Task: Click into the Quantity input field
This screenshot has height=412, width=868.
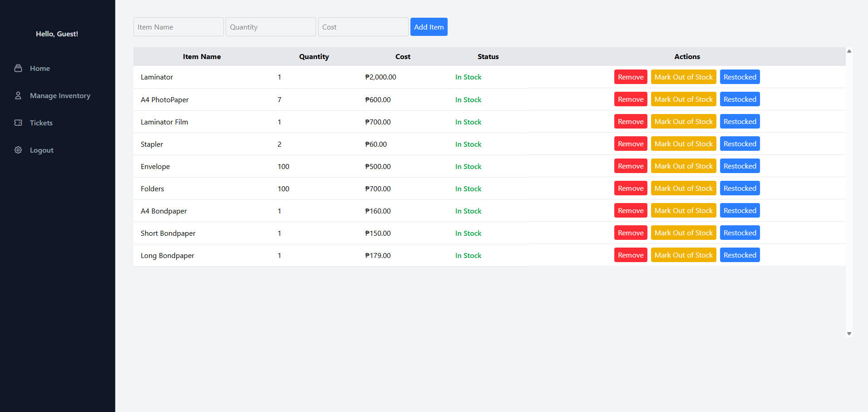Action: pyautogui.click(x=271, y=27)
